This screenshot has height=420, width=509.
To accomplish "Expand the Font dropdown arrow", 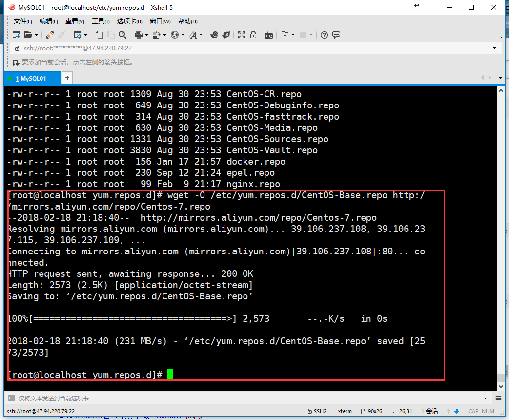I will (x=201, y=35).
